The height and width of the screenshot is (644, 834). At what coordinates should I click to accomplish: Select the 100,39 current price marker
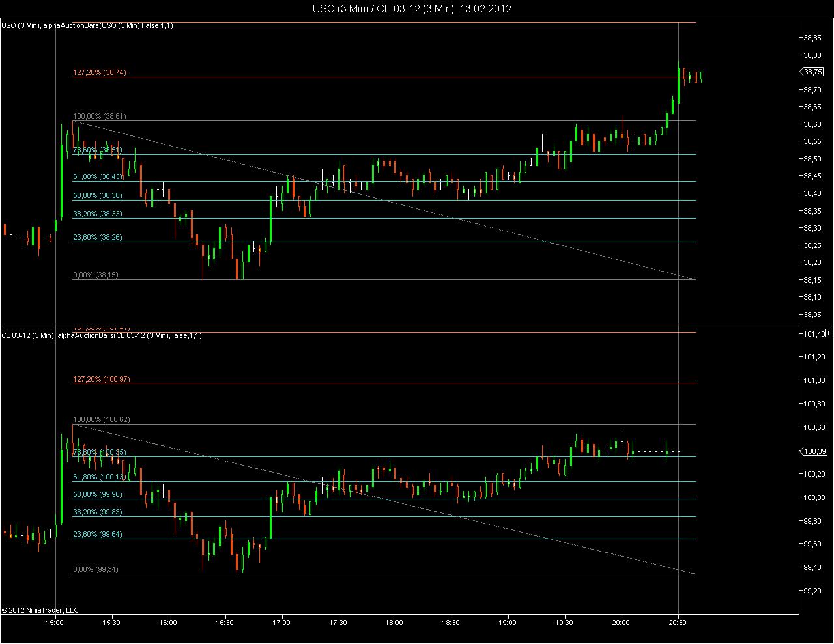click(814, 451)
